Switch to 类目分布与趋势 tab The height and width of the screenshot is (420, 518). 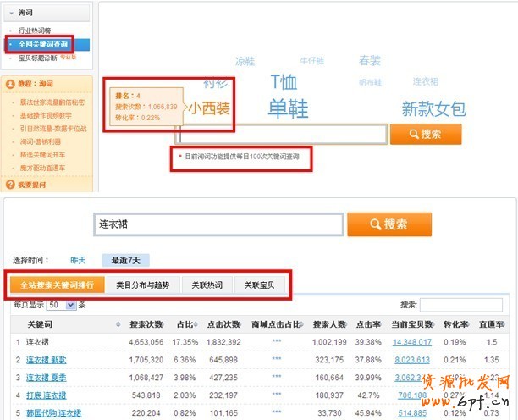pyautogui.click(x=142, y=285)
